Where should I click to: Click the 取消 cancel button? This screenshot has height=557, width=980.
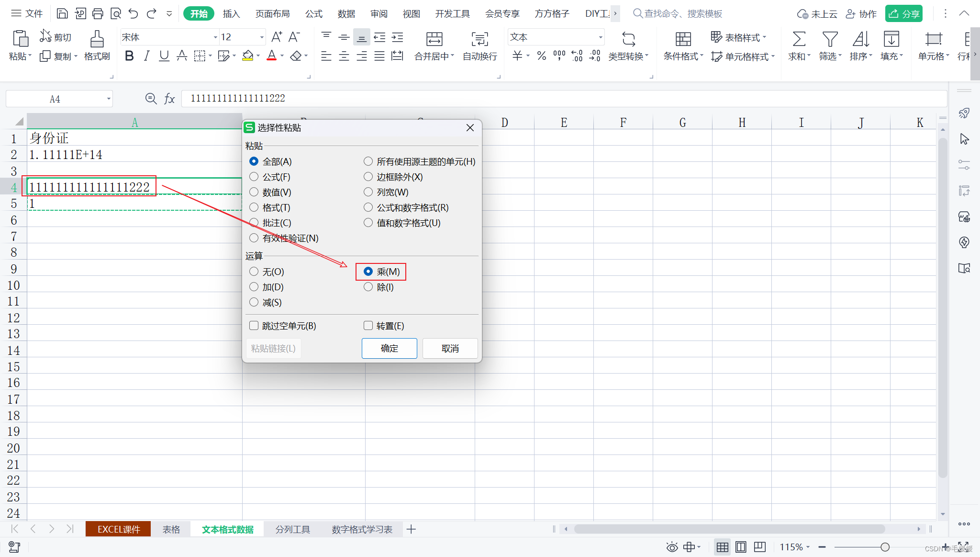click(x=450, y=348)
